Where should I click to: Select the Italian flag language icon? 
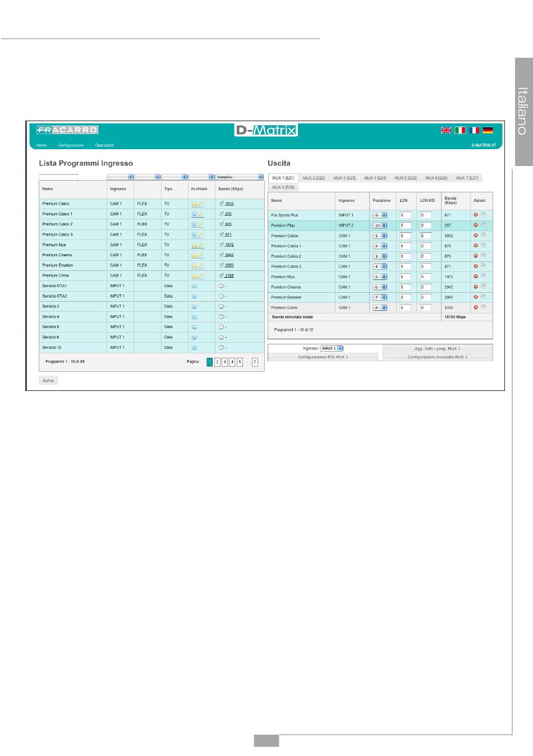pyautogui.click(x=460, y=130)
